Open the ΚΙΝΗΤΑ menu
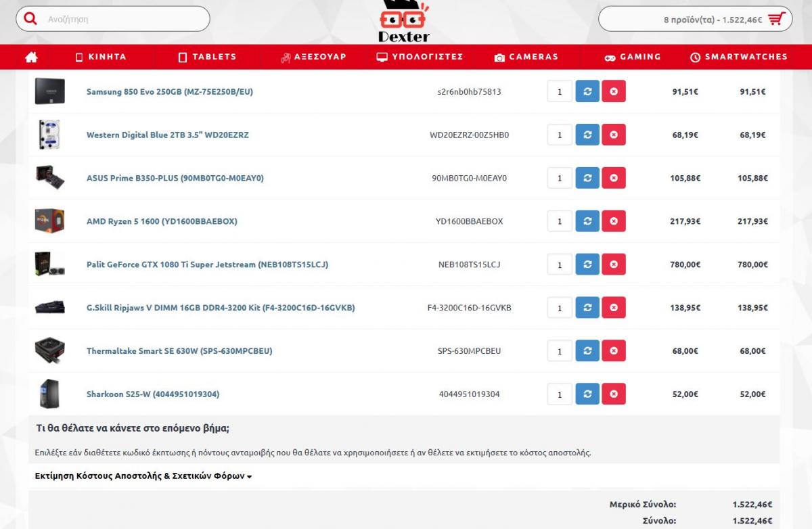The image size is (812, 529). coord(101,57)
